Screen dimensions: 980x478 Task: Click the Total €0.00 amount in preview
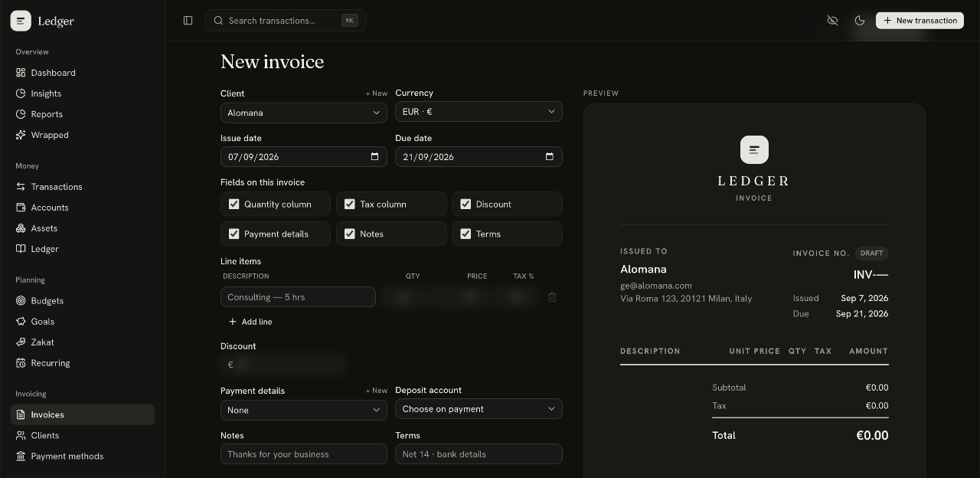coord(872,435)
